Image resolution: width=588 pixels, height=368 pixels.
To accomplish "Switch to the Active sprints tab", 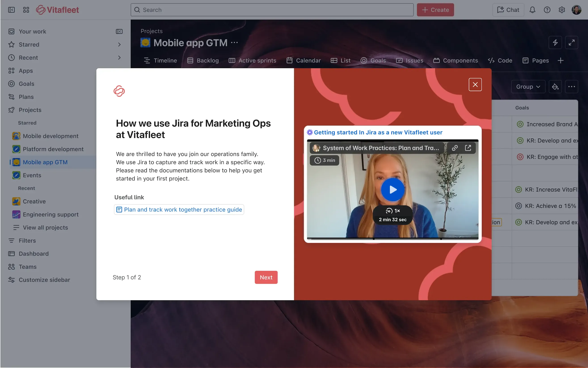I will pyautogui.click(x=252, y=60).
